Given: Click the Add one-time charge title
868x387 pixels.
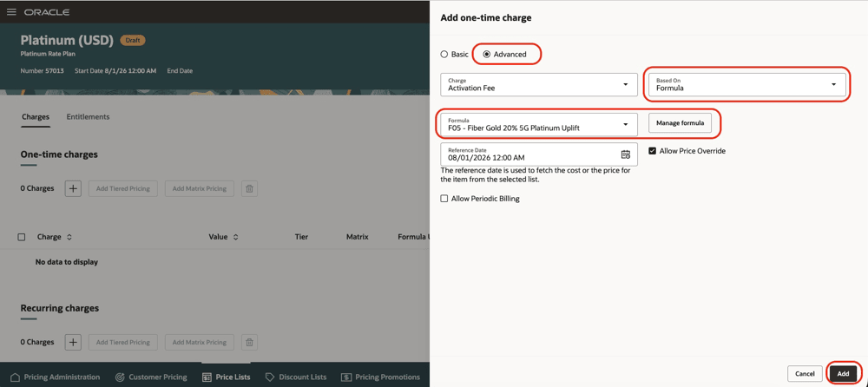Looking at the screenshot, I should [x=486, y=17].
